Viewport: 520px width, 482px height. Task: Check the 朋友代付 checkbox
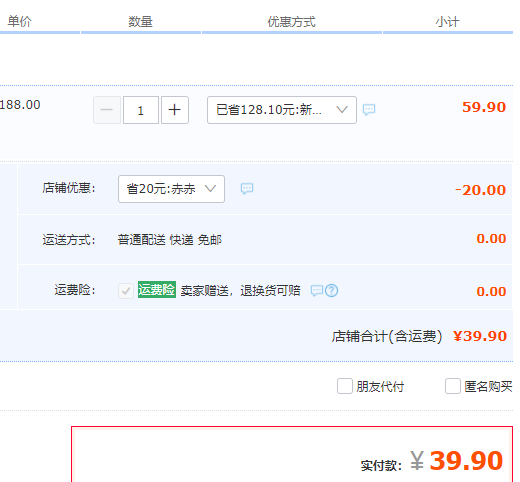[x=345, y=386]
